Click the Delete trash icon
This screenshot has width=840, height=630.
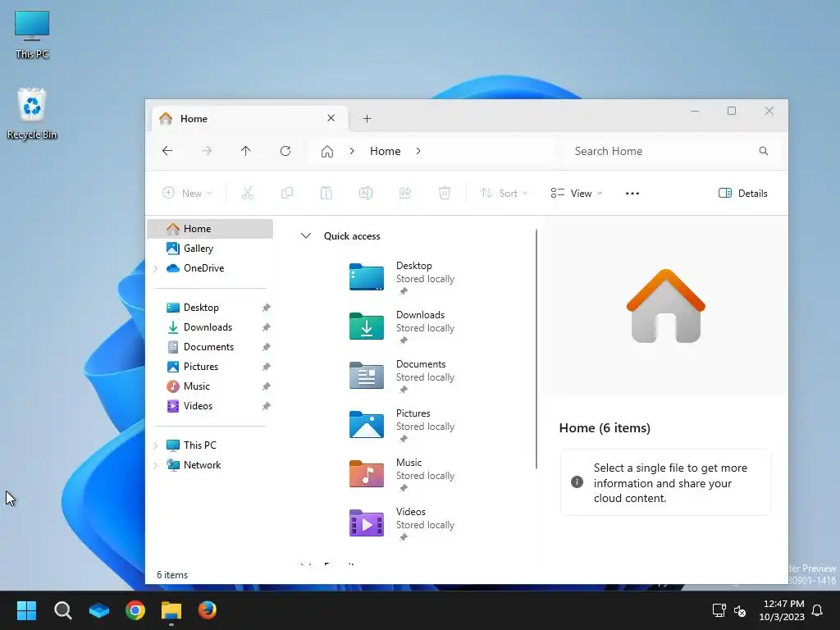click(x=445, y=193)
